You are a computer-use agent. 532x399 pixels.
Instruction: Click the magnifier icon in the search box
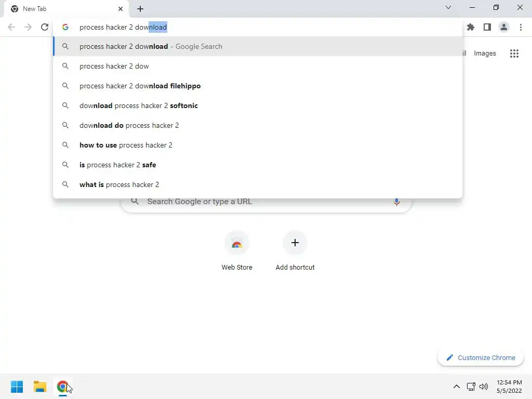135,202
